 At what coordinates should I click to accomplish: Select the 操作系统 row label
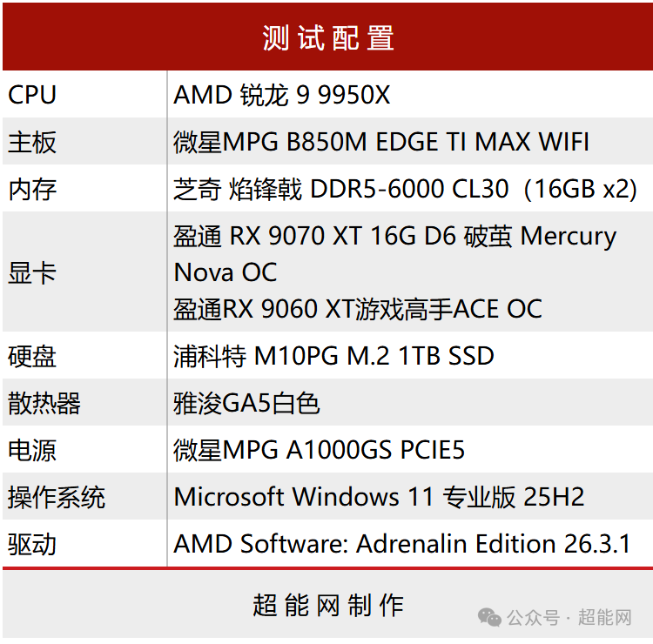pos(57,497)
